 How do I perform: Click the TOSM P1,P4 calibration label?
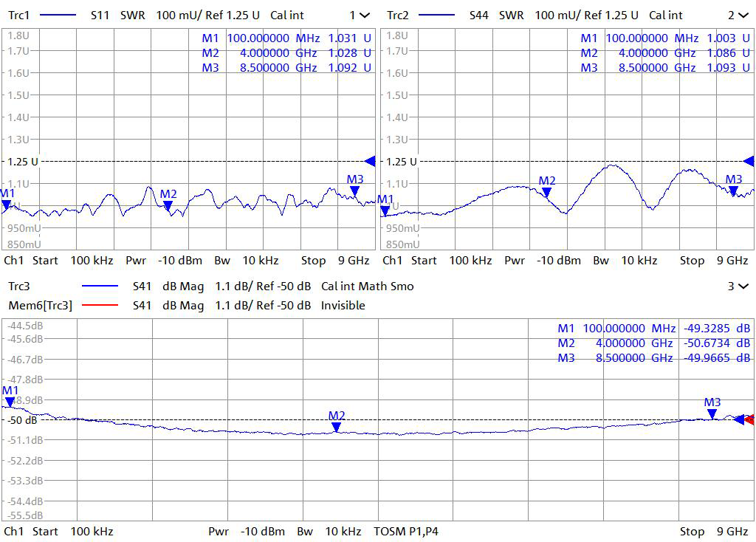point(405,531)
